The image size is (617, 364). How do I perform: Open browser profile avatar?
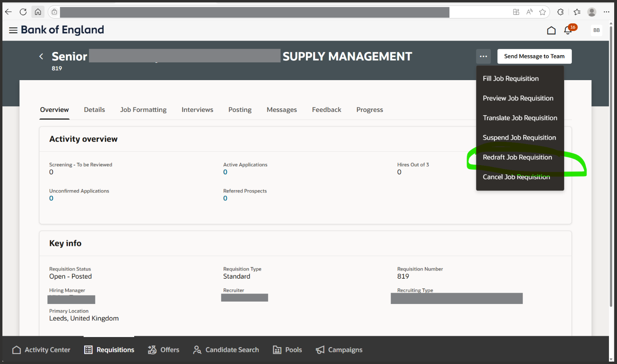[x=592, y=12]
